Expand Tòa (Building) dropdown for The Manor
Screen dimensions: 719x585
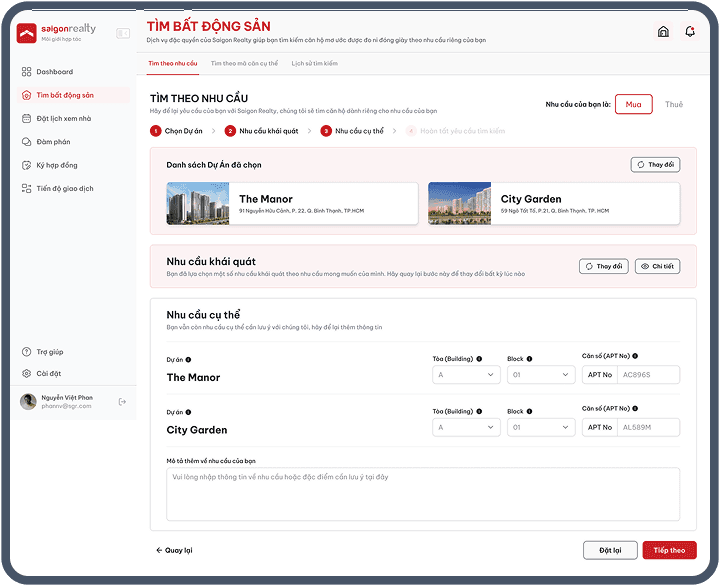466,375
